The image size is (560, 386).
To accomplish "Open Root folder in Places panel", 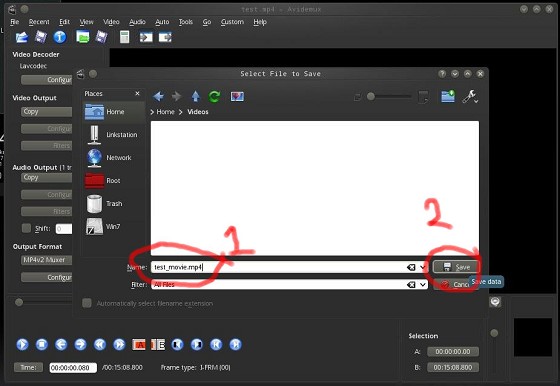I will coord(114,181).
